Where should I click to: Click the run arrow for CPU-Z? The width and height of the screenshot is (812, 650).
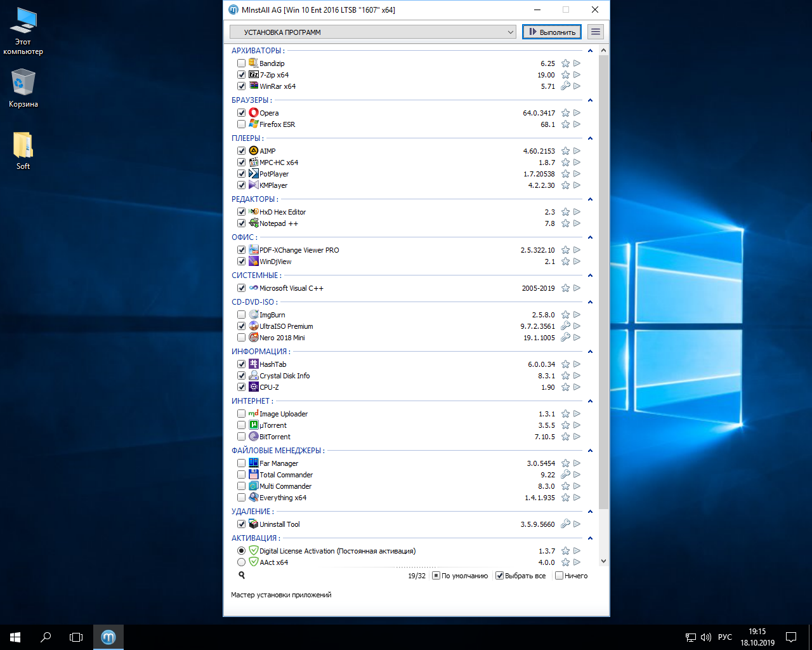577,387
